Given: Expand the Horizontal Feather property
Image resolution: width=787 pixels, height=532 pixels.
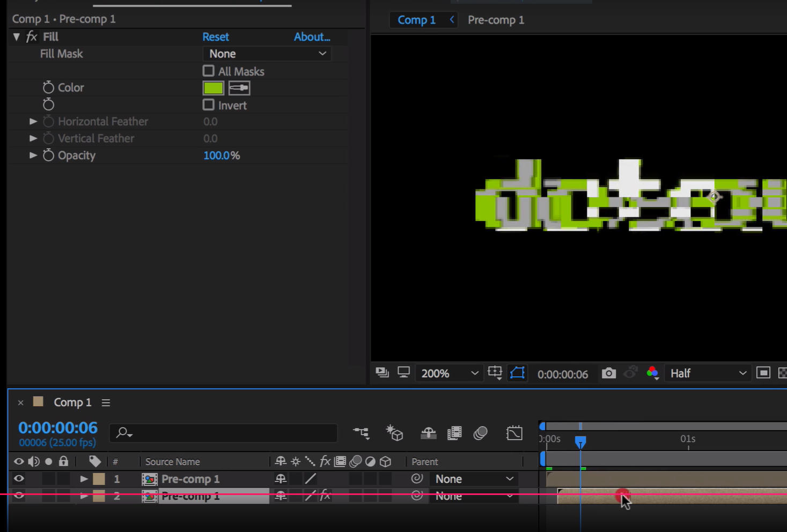Looking at the screenshot, I should (x=33, y=121).
